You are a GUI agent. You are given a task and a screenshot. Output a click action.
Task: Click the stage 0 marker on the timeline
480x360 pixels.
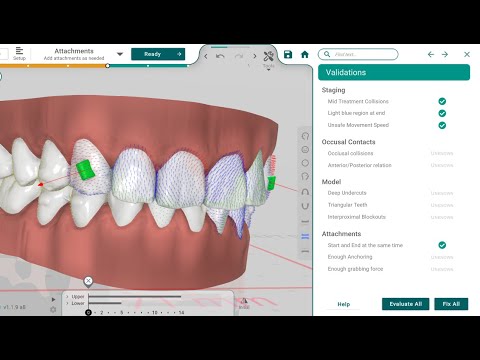point(88,312)
